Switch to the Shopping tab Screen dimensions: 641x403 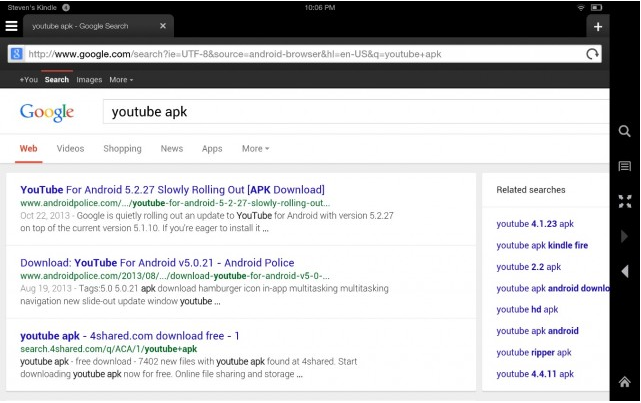(x=122, y=149)
